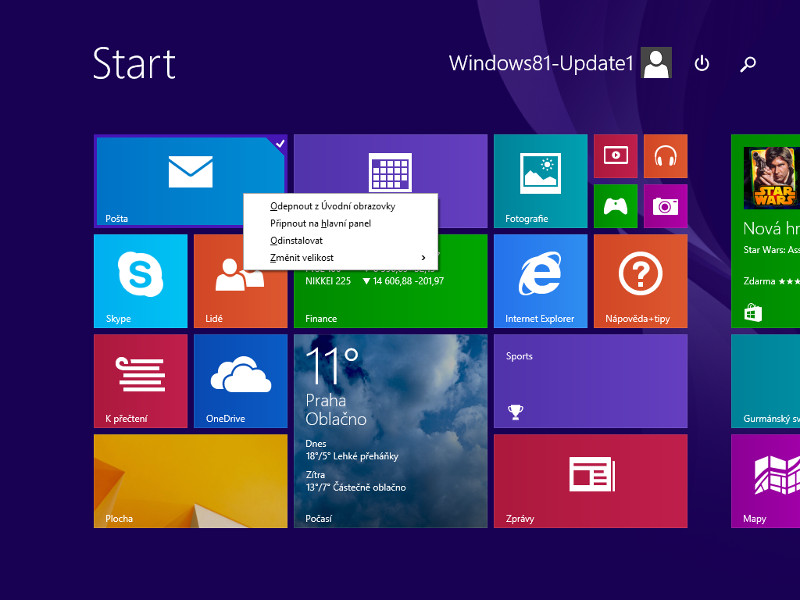Launch the Skype tile
Image resolution: width=800 pixels, height=600 pixels.
140,281
